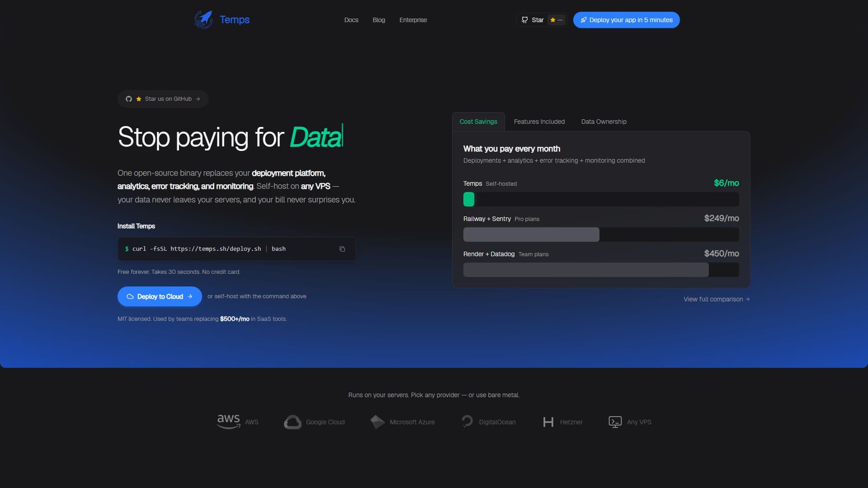Click the curl install command text box

[236, 249]
